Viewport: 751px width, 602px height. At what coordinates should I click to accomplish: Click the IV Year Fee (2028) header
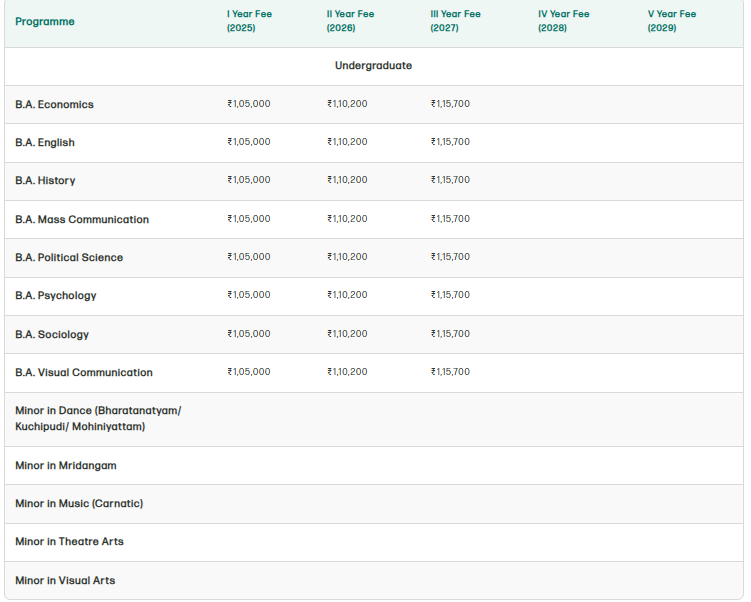click(x=563, y=21)
